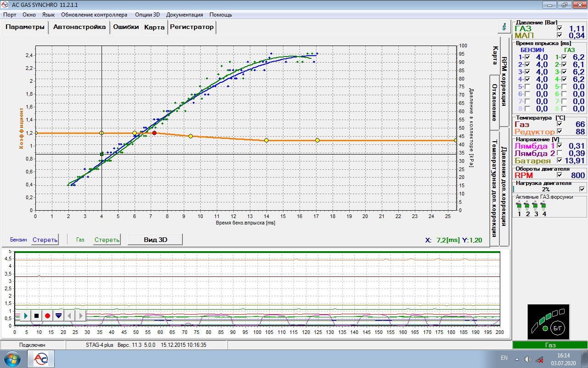
Task: Select yellow multiplier point at 4 ms
Action: 102,133
